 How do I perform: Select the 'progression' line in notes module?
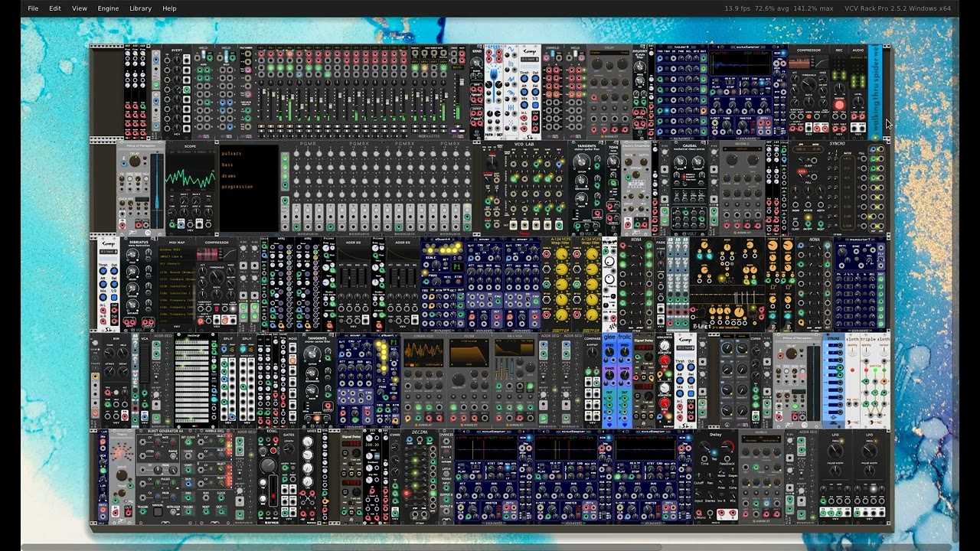coord(237,186)
